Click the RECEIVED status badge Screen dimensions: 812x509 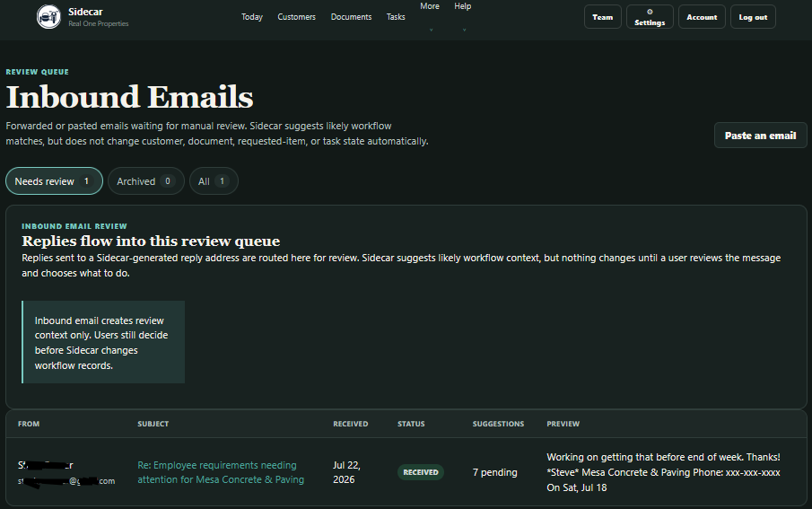(x=421, y=472)
